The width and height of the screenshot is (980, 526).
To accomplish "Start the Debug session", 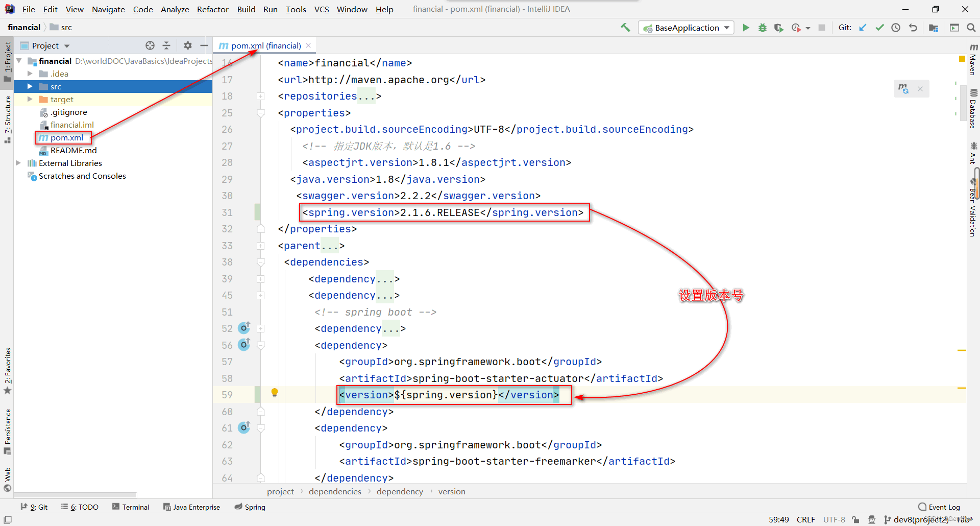I will tap(762, 28).
